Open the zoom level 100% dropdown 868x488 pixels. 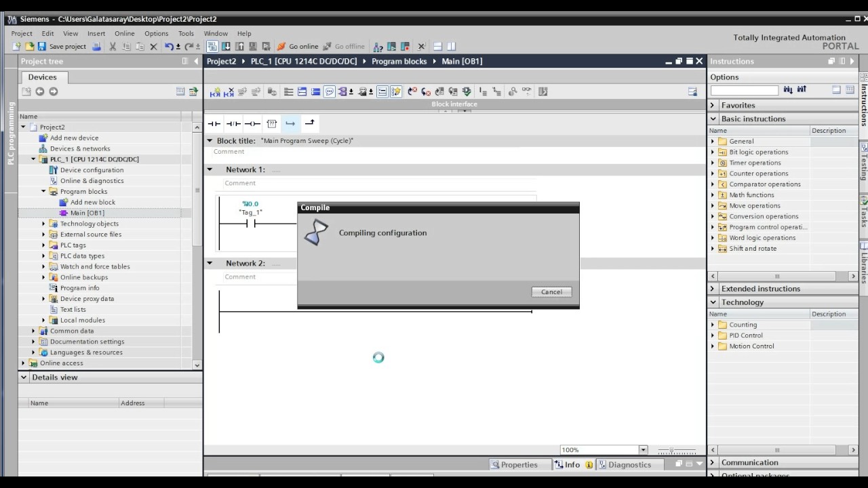[x=643, y=450]
